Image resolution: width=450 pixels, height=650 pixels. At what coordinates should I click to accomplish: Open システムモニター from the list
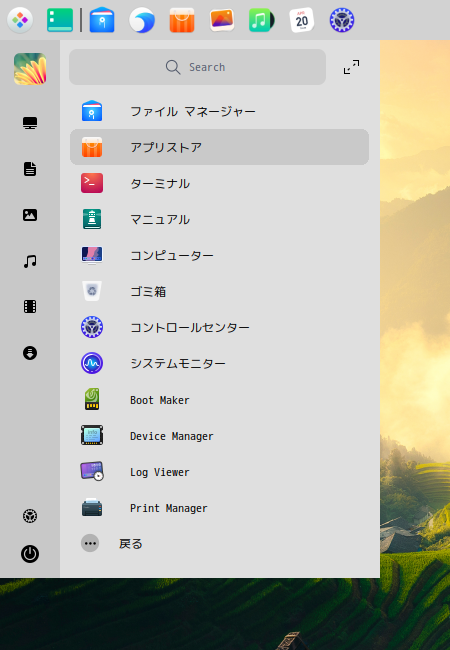pos(219,363)
